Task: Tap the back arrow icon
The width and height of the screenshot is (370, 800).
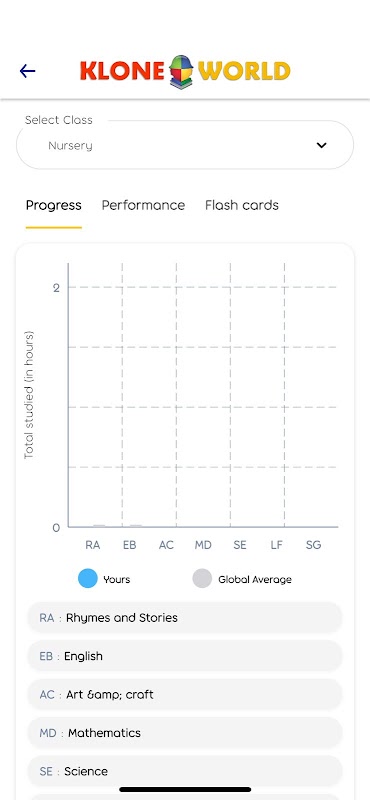Action: tap(28, 71)
